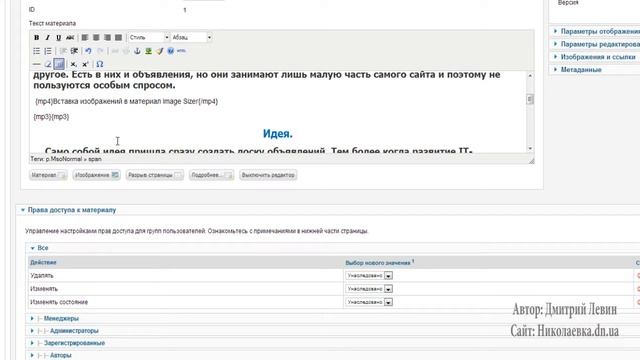Apply underline formatting
Viewport: 640px width, 360px height.
point(58,38)
